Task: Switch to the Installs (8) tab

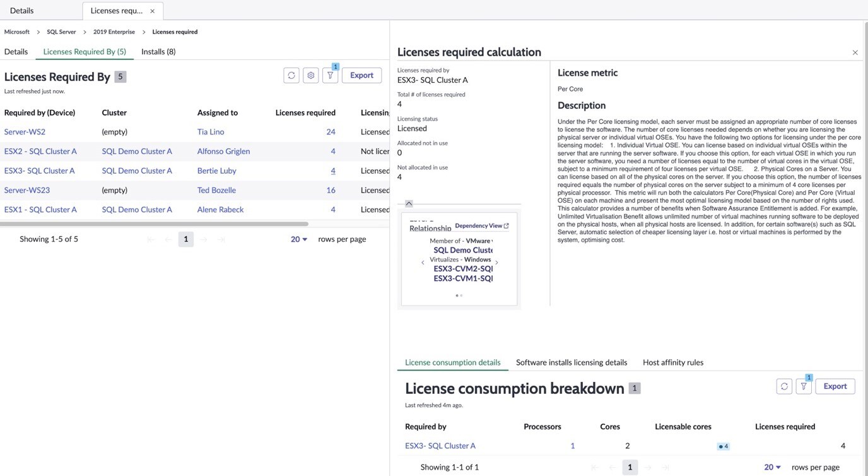Action: 158,51
